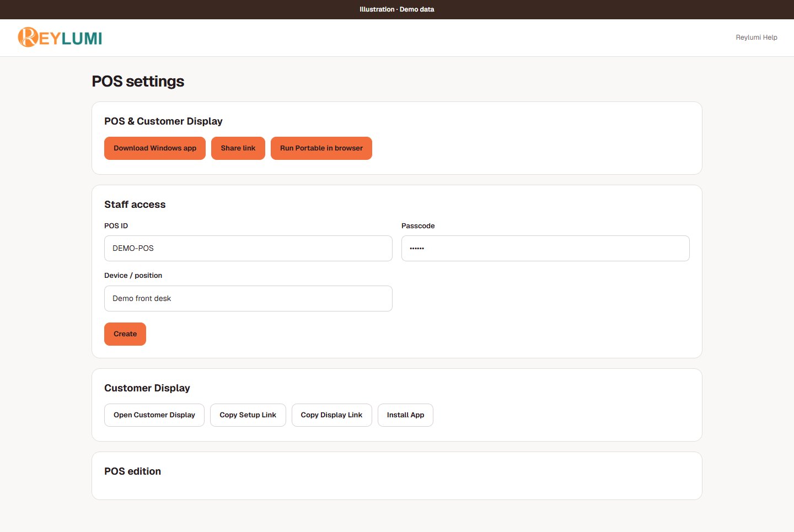This screenshot has height=532, width=794.
Task: Click the POS & Customer Display heading
Action: point(163,121)
